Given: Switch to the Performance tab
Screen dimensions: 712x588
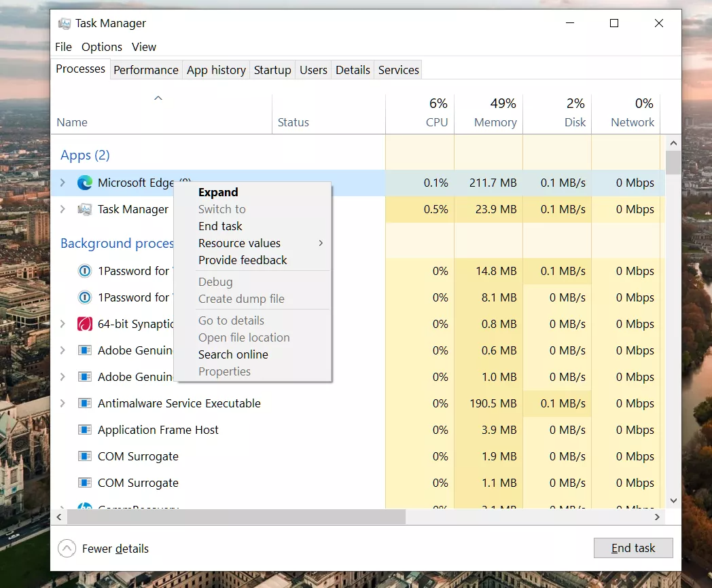Looking at the screenshot, I should 145,70.
